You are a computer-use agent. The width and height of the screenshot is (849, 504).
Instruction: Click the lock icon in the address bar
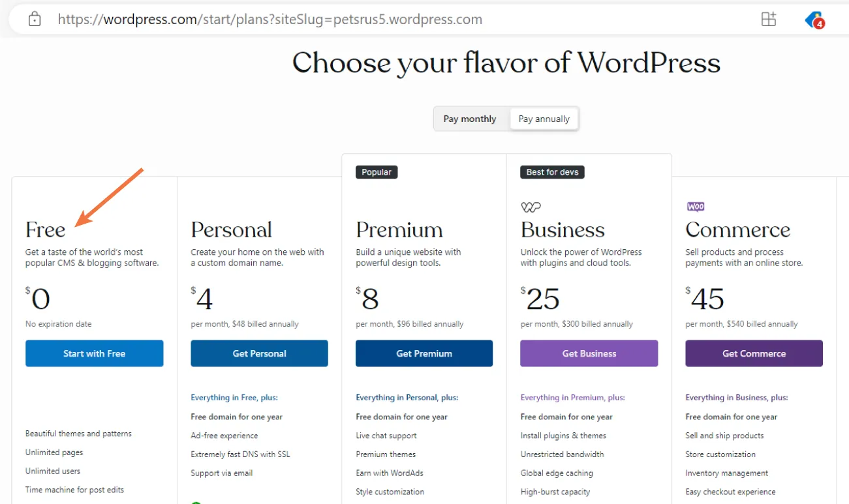tap(35, 18)
